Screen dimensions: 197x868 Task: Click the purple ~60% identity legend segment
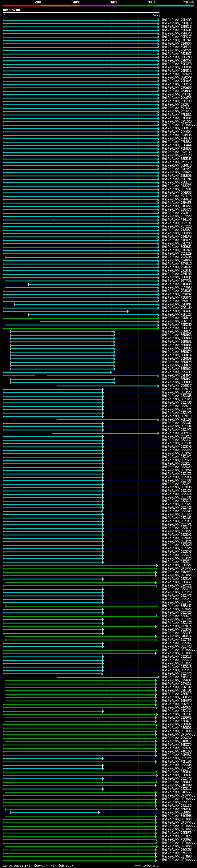pos(99,6)
